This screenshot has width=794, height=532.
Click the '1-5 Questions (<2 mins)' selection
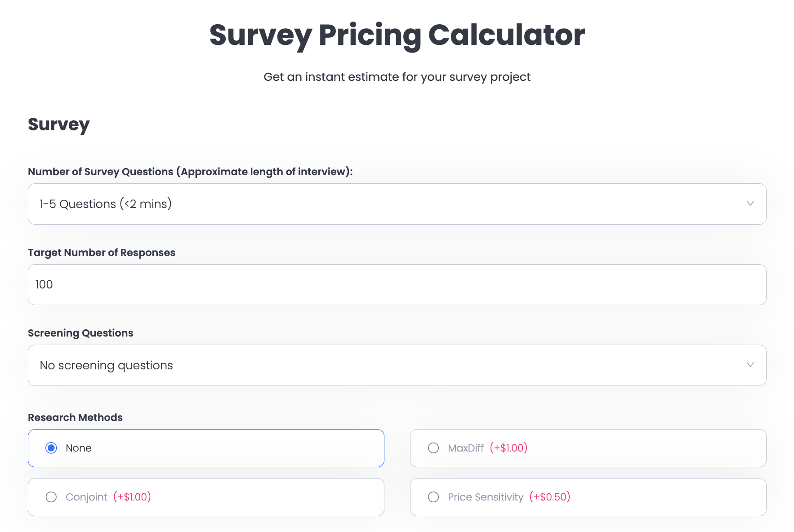point(105,204)
